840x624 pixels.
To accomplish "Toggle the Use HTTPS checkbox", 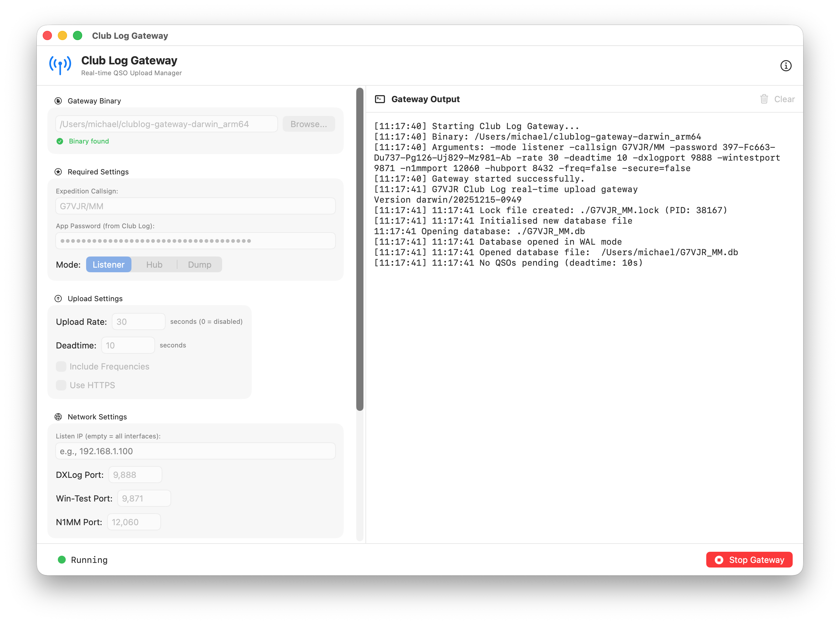I will pyautogui.click(x=61, y=385).
